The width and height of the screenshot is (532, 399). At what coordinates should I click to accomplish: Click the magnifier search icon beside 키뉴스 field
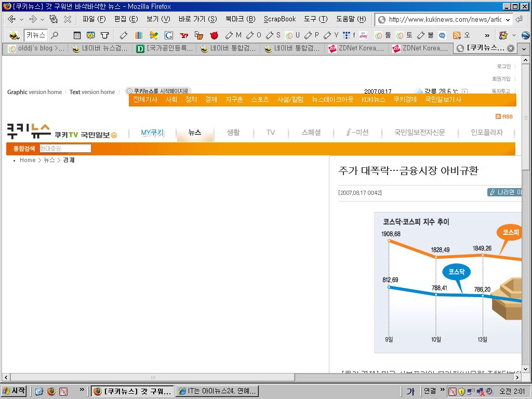click(x=54, y=35)
